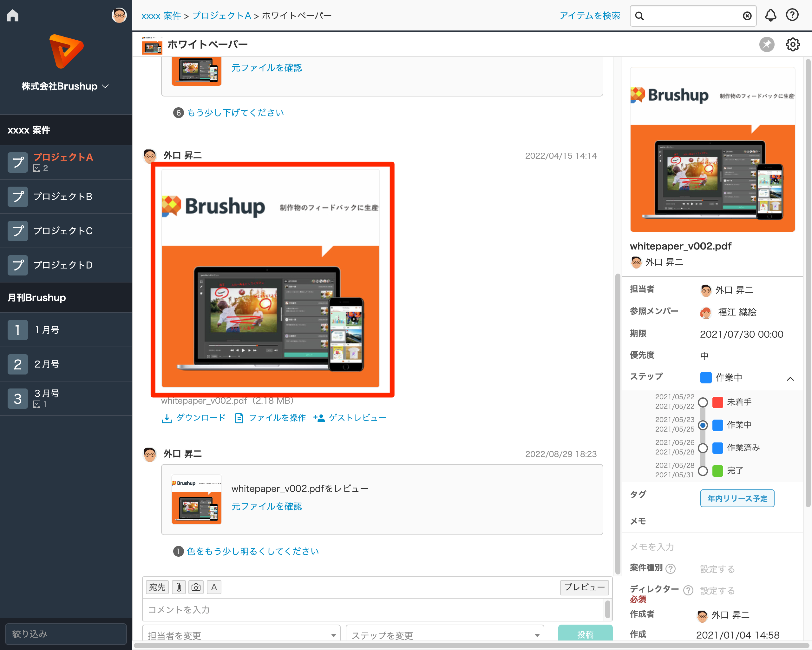
Task: Open プロジェクトB in the sidebar
Action: 66,196
